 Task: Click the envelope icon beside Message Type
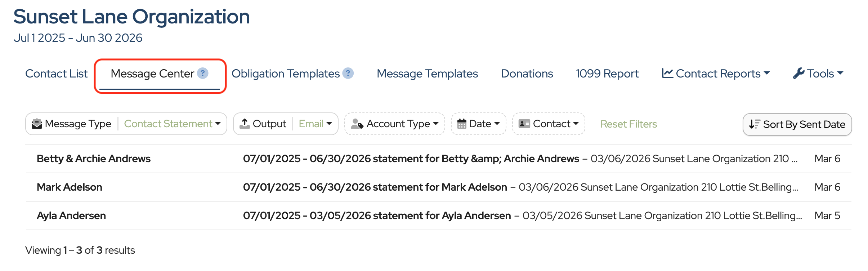(x=37, y=124)
